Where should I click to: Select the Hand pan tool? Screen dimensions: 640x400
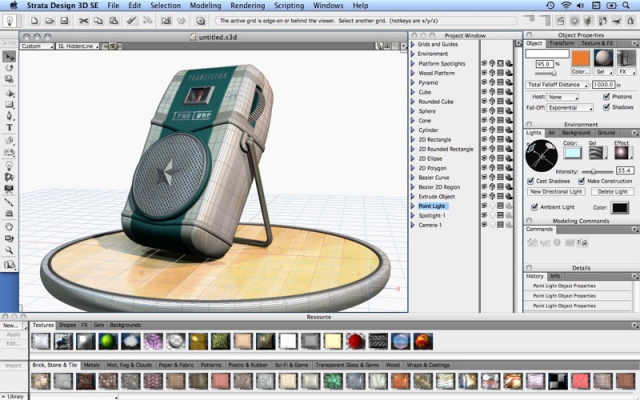[9, 227]
